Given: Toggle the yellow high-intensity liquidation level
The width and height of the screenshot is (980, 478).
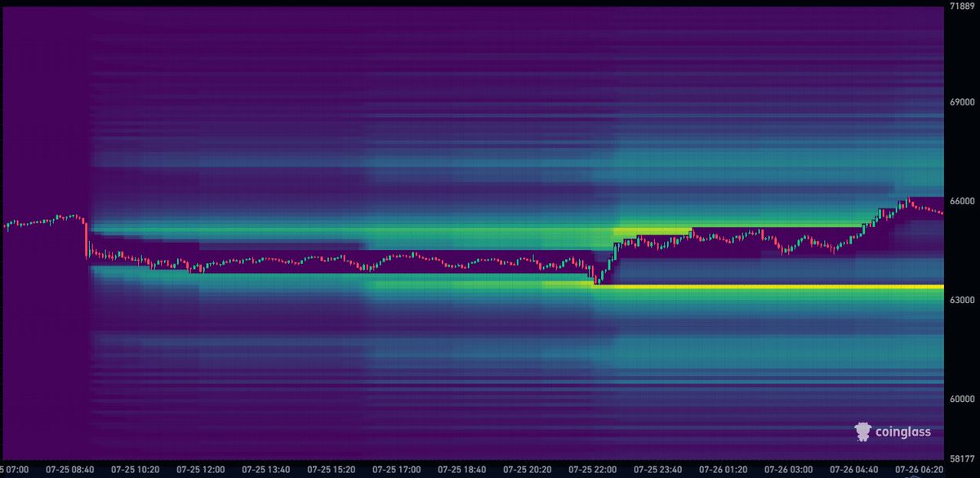Looking at the screenshot, I should click(x=817, y=288).
